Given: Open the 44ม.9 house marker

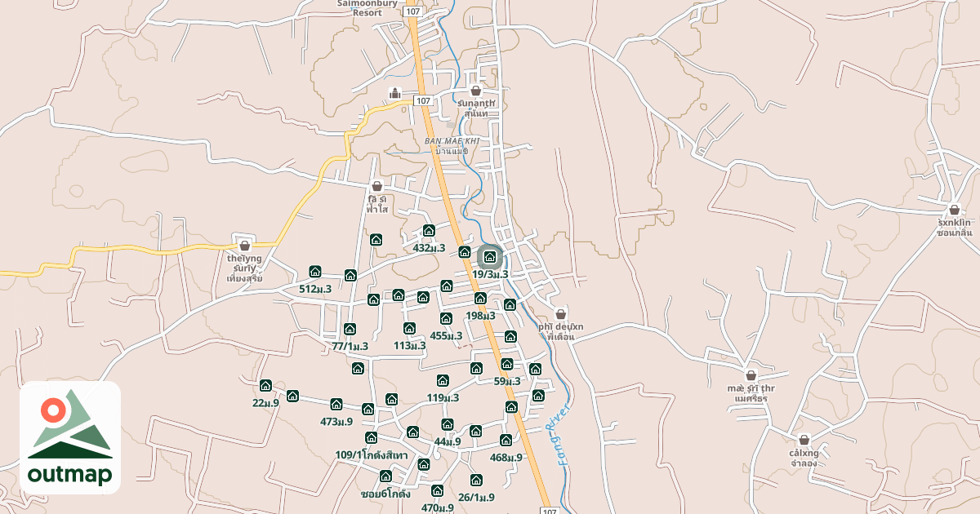Looking at the screenshot, I should pyautogui.click(x=448, y=424).
